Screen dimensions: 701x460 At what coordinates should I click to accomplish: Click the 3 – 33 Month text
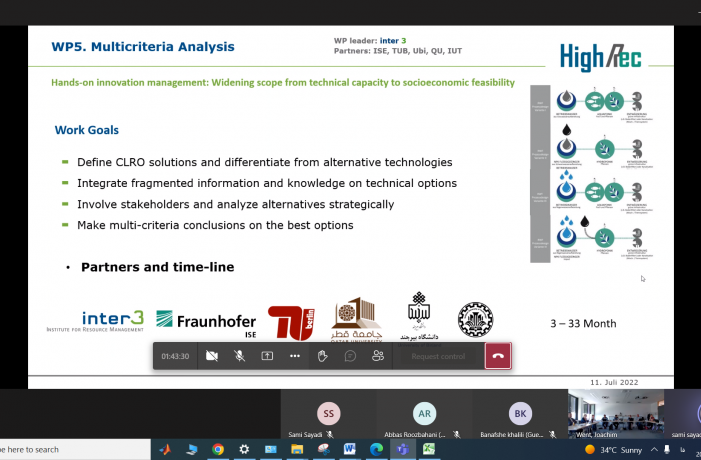(583, 323)
